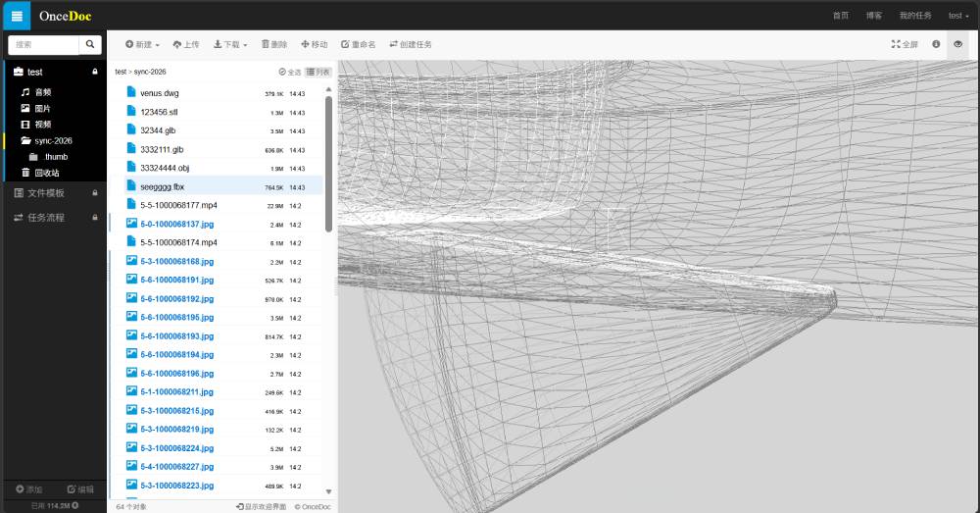The image size is (980, 513).
Task: Click the storage usage icon next to 已用 114.2M
Action: pyautogui.click(x=75, y=505)
